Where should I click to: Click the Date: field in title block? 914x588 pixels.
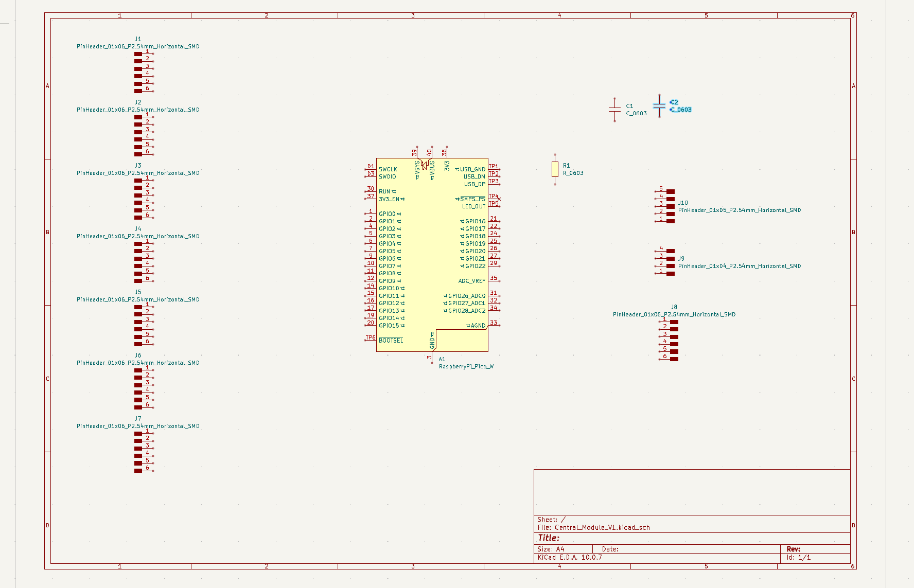(610, 549)
